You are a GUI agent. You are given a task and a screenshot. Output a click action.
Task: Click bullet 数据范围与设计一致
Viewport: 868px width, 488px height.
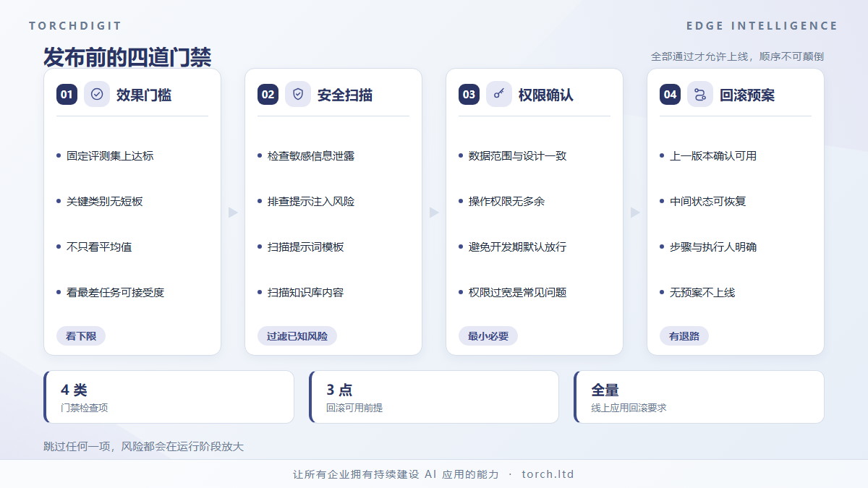click(518, 155)
